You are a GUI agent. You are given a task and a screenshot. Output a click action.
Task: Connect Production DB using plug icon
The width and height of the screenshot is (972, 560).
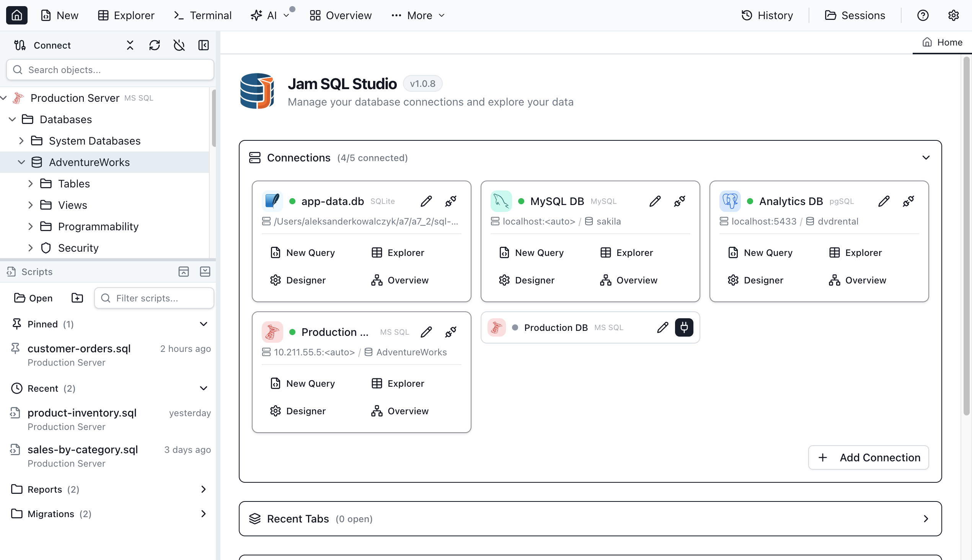click(684, 327)
